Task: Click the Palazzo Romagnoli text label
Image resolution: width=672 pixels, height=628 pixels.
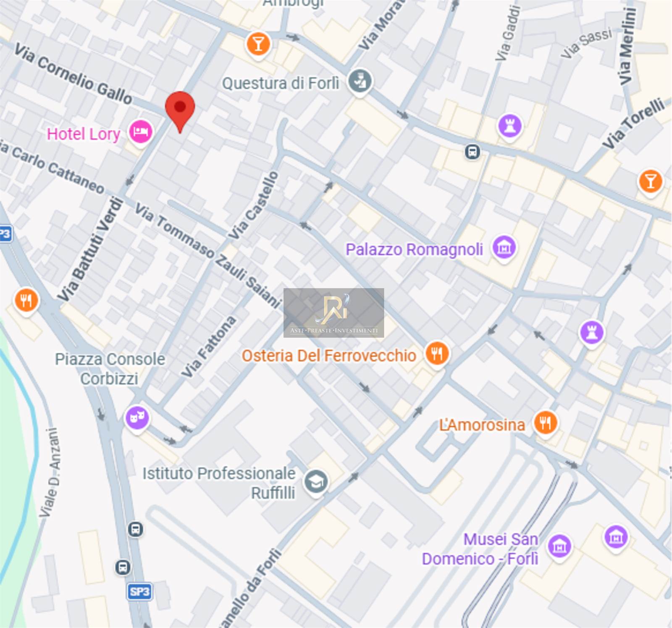Action: pos(414,250)
